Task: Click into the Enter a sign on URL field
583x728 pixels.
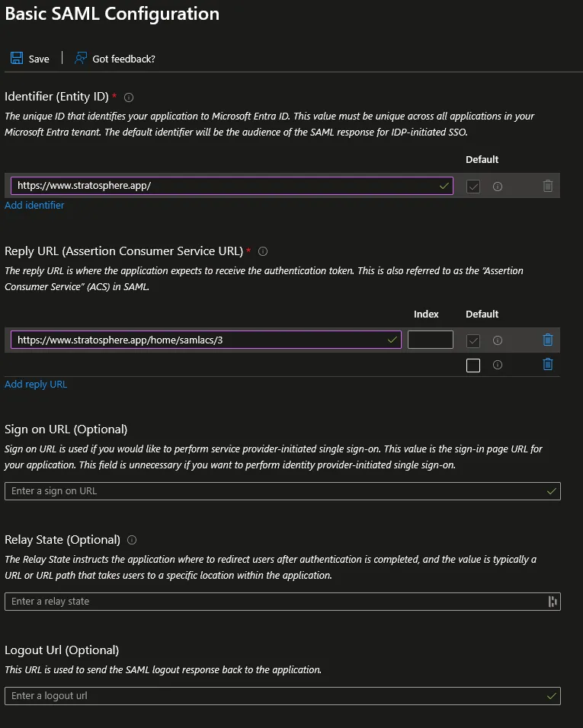Action: click(283, 491)
